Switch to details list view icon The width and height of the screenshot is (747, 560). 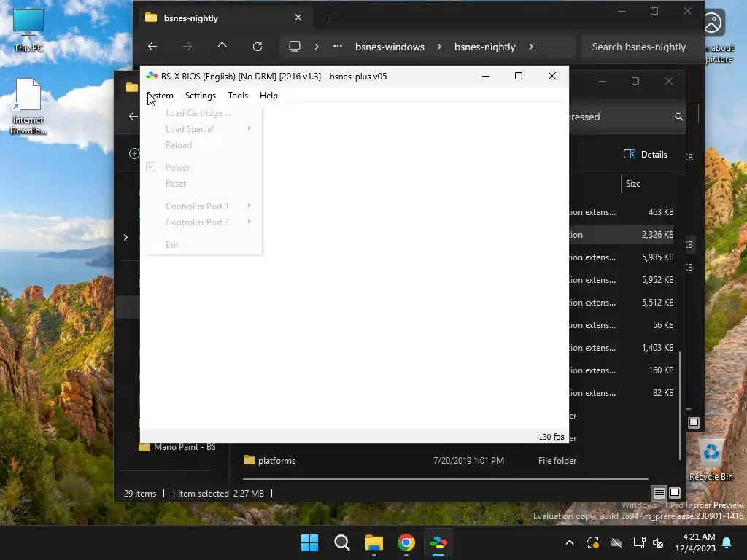coord(659,493)
